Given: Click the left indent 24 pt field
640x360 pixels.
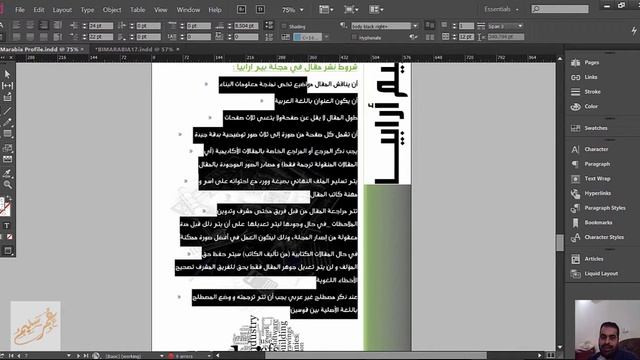Looking at the screenshot, I should (101, 26).
